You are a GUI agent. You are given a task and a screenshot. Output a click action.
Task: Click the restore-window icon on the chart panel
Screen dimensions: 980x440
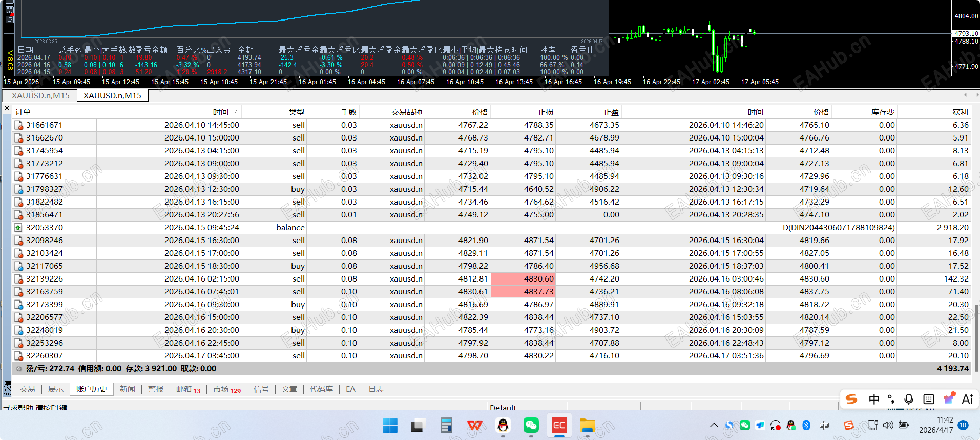[10, 19]
